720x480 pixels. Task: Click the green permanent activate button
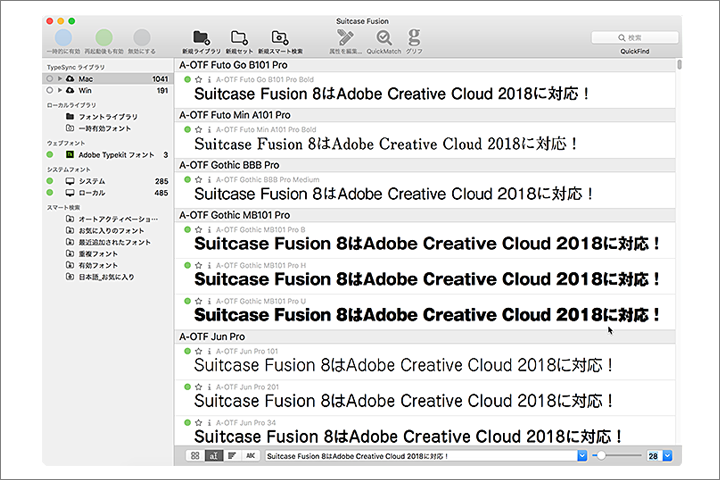pyautogui.click(x=104, y=38)
